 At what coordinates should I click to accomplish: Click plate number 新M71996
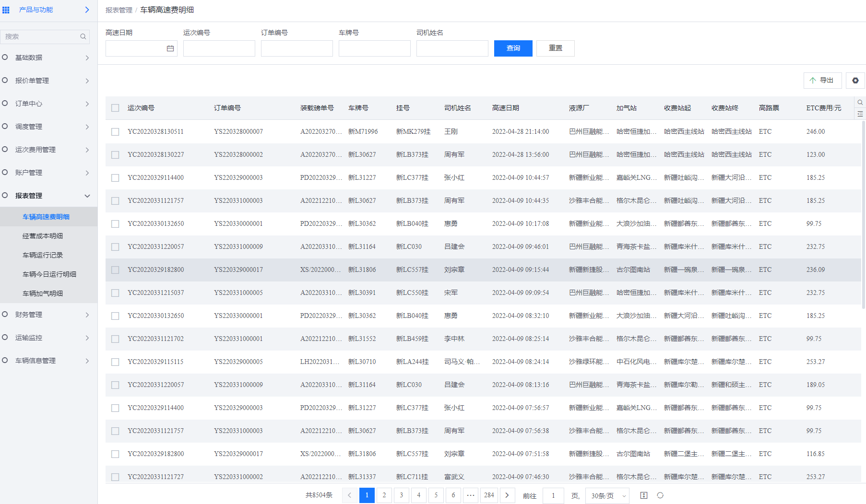(363, 131)
